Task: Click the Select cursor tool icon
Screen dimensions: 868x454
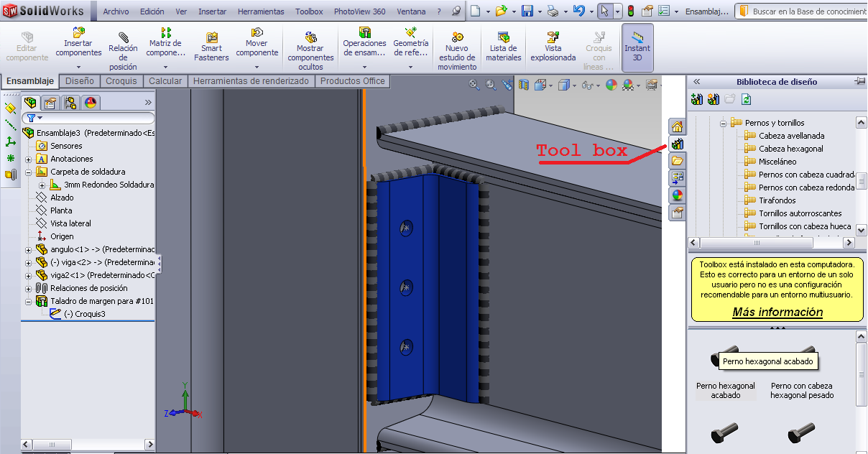Action: tap(605, 11)
